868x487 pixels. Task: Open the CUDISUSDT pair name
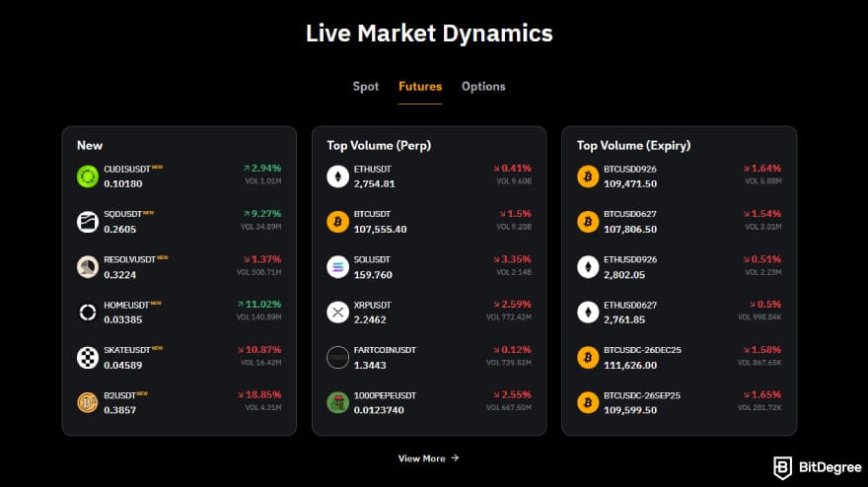[127, 169]
